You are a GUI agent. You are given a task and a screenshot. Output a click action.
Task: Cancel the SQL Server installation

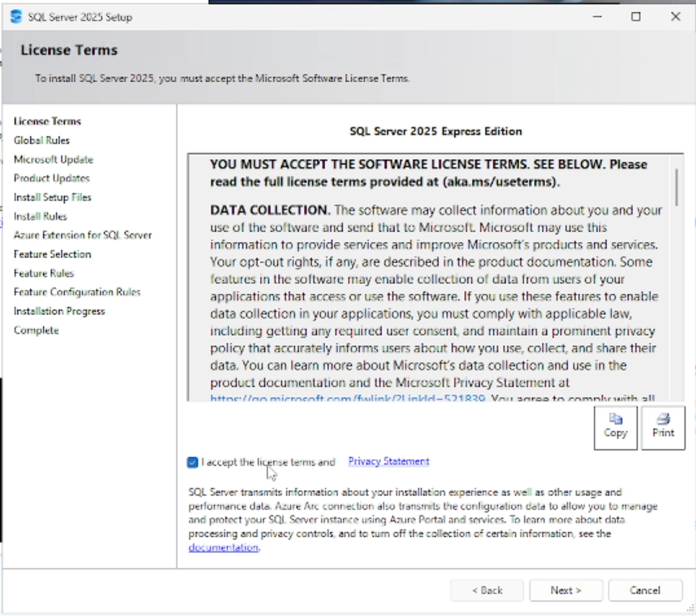645,590
